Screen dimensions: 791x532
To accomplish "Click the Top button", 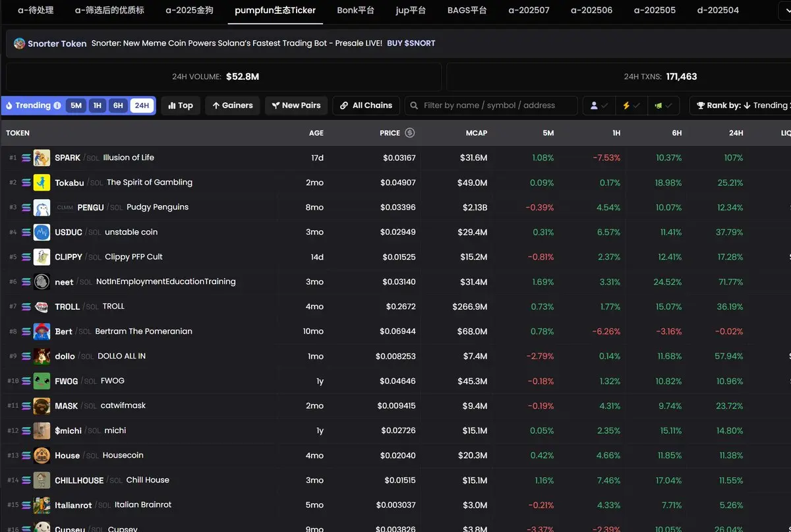I will [x=180, y=105].
